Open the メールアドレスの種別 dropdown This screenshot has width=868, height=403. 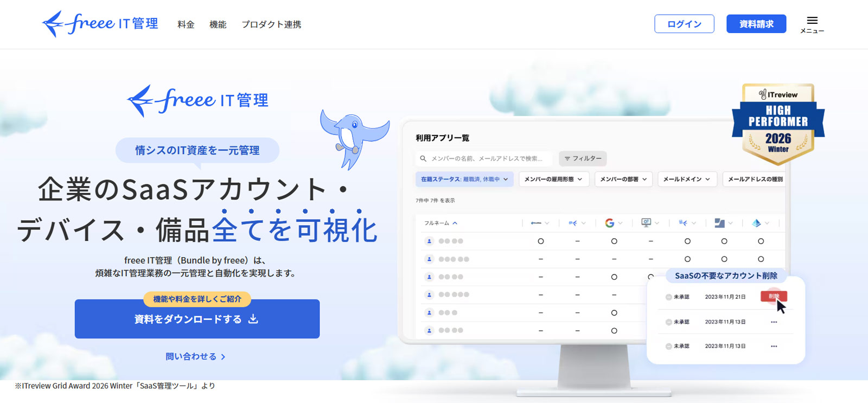pos(754,179)
